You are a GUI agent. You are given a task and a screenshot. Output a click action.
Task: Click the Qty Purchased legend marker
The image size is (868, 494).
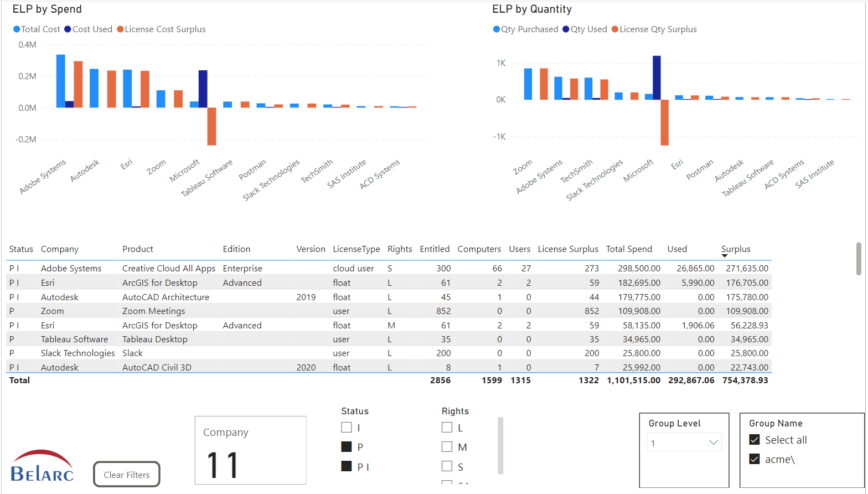tap(497, 29)
